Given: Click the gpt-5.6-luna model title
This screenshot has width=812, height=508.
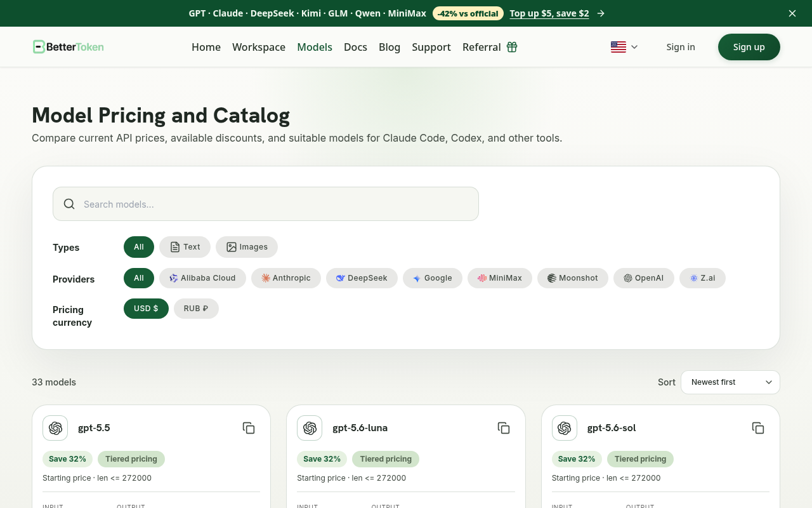Looking at the screenshot, I should [x=360, y=428].
